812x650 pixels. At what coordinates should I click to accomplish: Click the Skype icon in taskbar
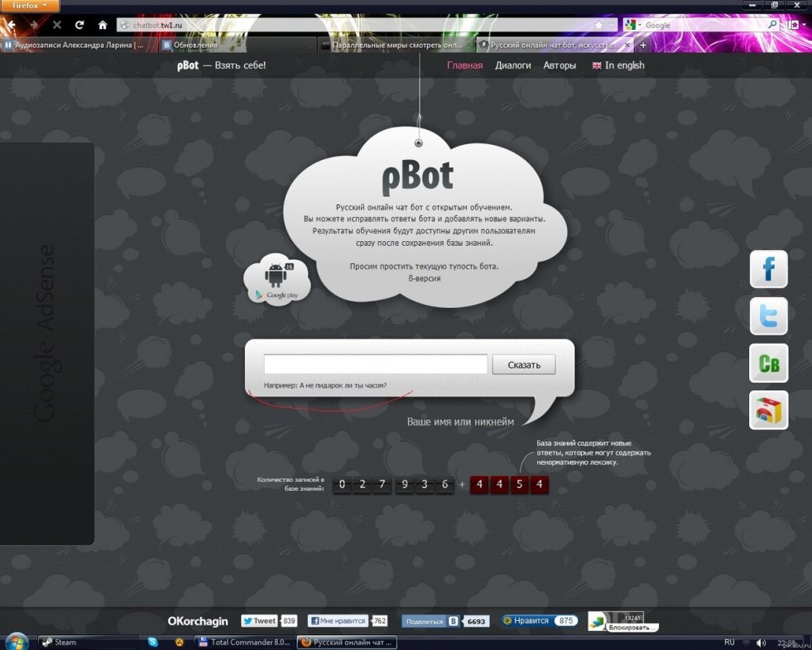pyautogui.click(x=153, y=642)
